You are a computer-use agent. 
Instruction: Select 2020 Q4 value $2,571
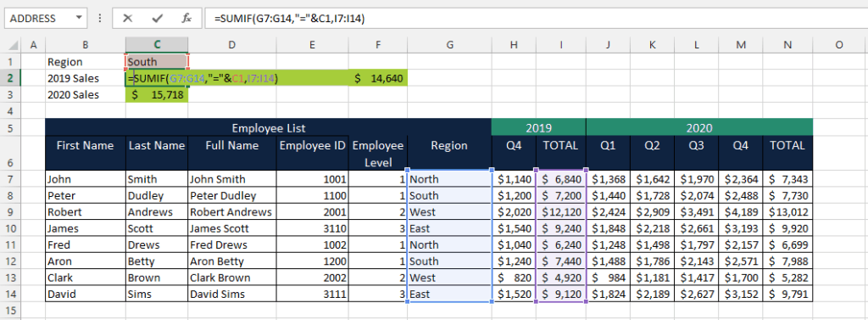(741, 261)
